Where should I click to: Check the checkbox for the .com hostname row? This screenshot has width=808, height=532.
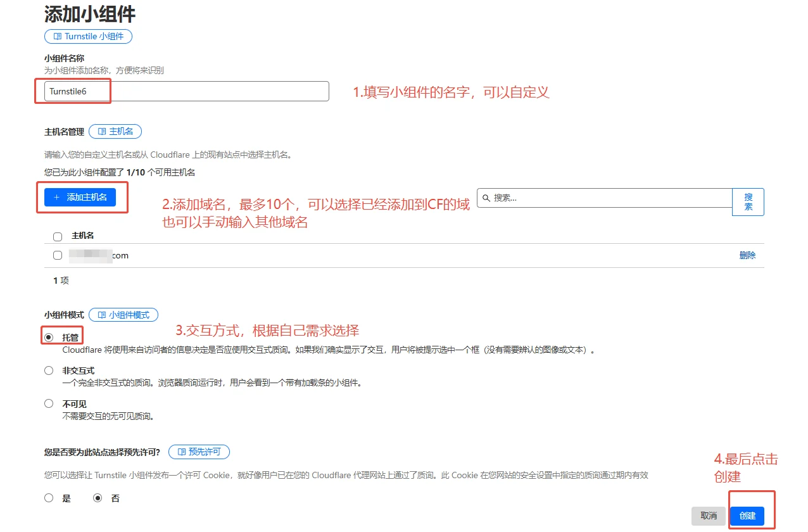58,255
